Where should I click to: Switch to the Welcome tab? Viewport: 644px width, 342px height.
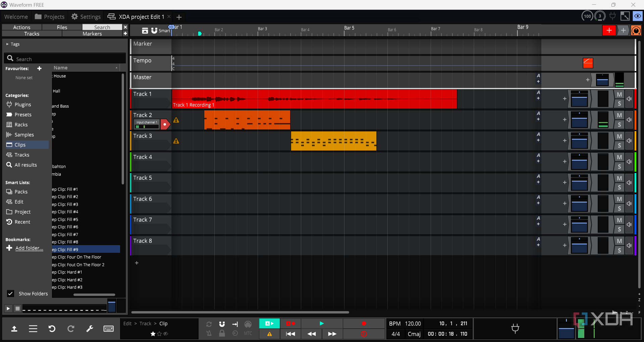point(16,17)
